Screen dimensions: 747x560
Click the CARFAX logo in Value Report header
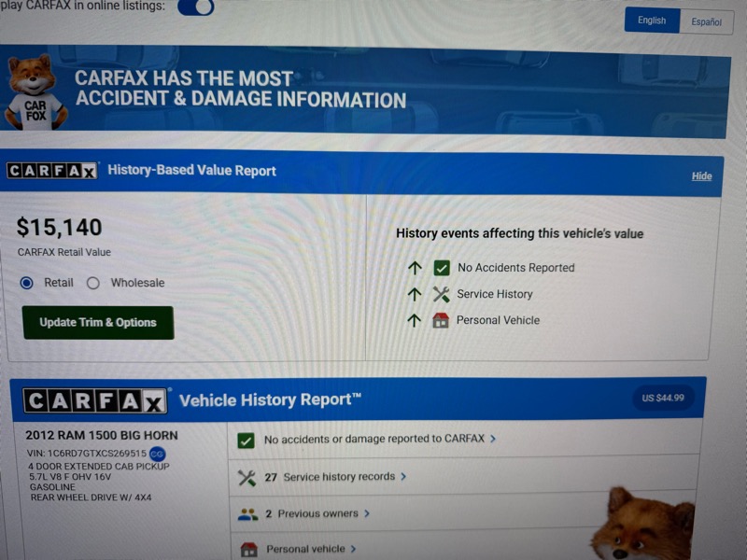(x=52, y=171)
